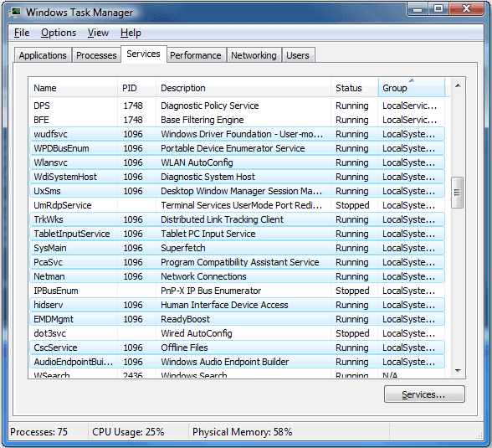
Task: Select the CscService row
Action: click(238, 348)
